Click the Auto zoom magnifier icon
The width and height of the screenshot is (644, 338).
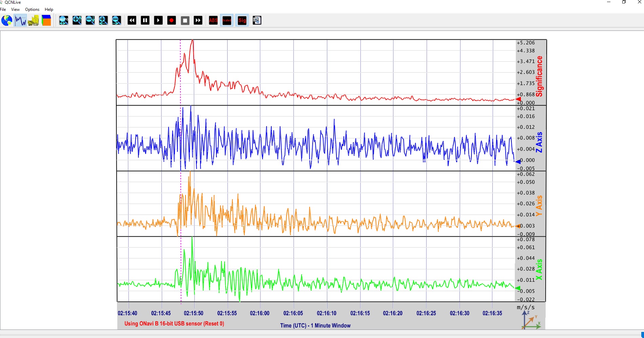point(64,20)
